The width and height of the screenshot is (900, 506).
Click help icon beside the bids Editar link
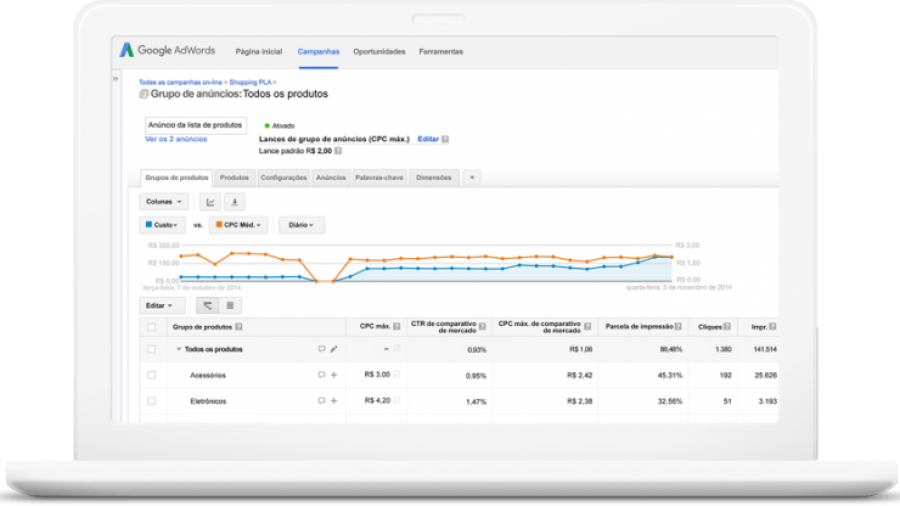click(445, 139)
